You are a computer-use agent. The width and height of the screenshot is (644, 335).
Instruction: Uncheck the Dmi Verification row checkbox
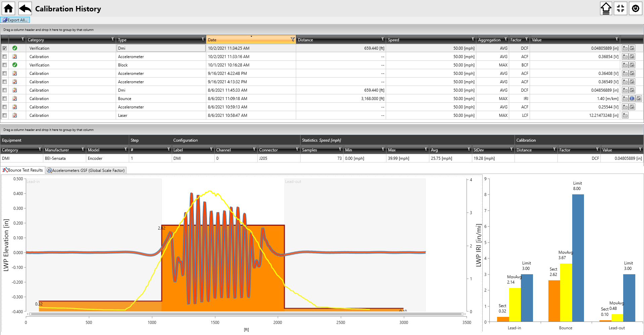(5, 48)
